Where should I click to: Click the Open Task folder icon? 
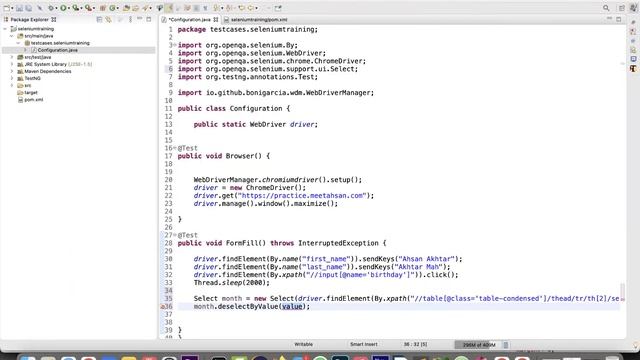coord(136,8)
